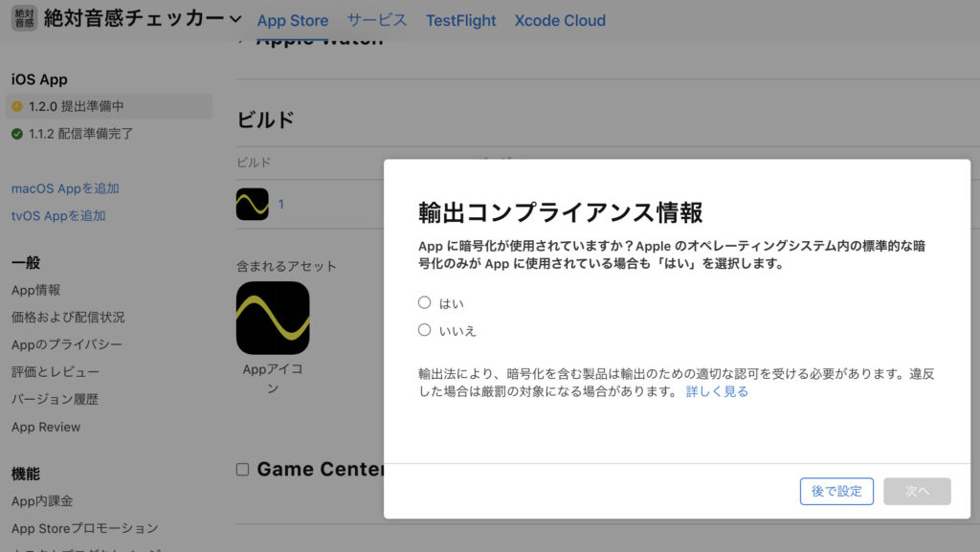Image resolution: width=980 pixels, height=552 pixels.
Task: Click the 一般 section heading
Action: coord(26,262)
